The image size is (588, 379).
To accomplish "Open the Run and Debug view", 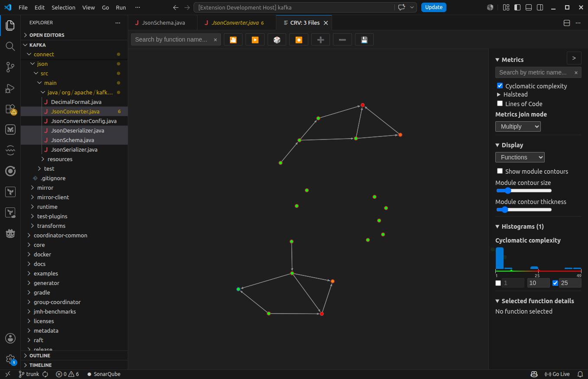I will coord(10,88).
